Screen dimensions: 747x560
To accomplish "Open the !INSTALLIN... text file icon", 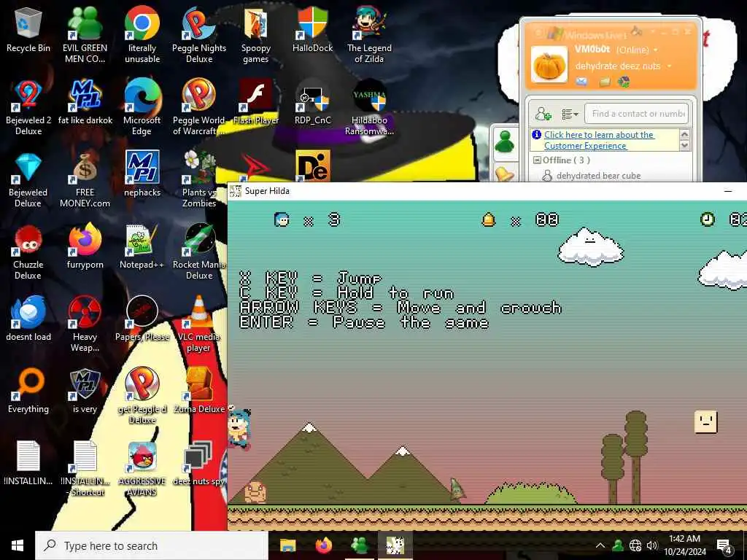I will [x=28, y=463].
